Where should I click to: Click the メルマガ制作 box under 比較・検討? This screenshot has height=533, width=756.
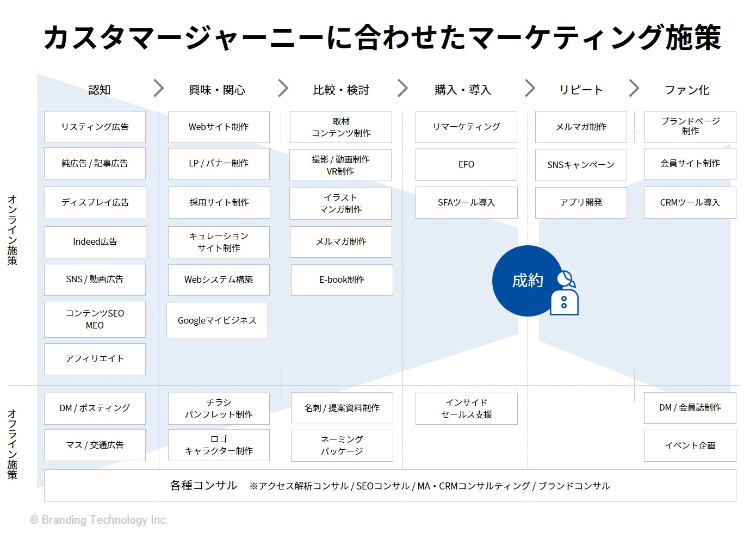point(341,242)
